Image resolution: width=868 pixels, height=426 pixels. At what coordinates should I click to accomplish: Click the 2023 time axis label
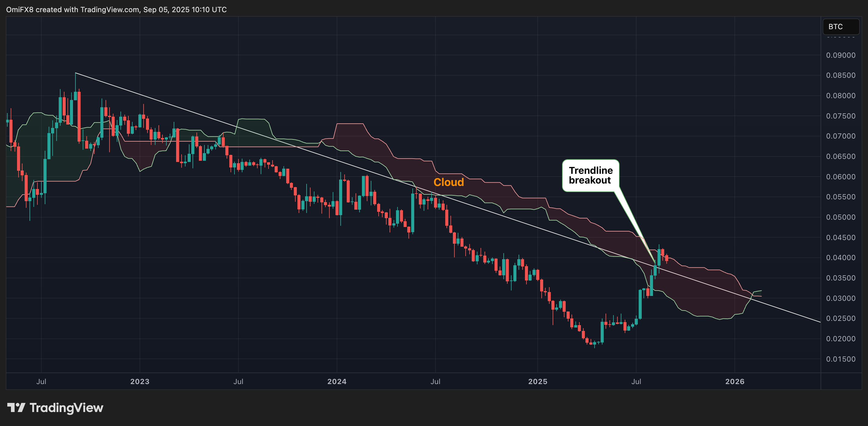click(140, 382)
